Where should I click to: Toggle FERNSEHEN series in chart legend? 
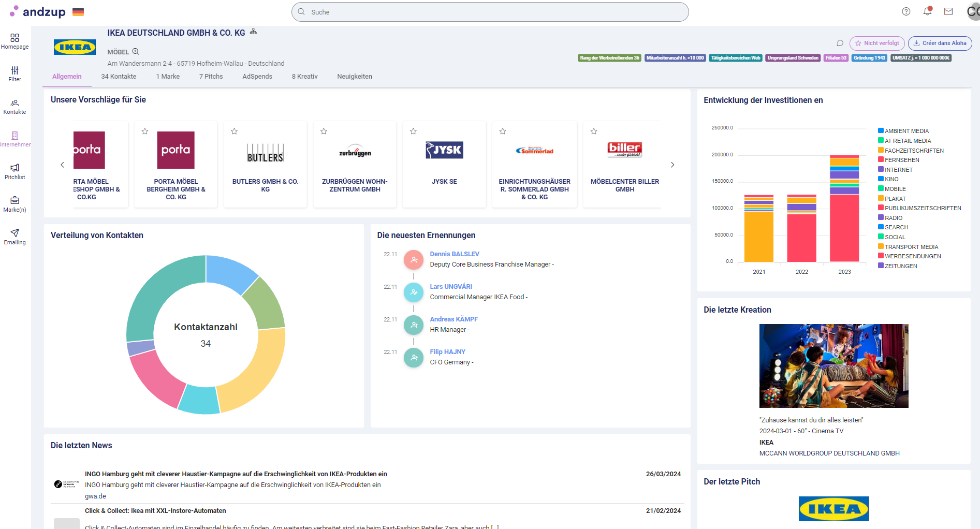coord(899,160)
